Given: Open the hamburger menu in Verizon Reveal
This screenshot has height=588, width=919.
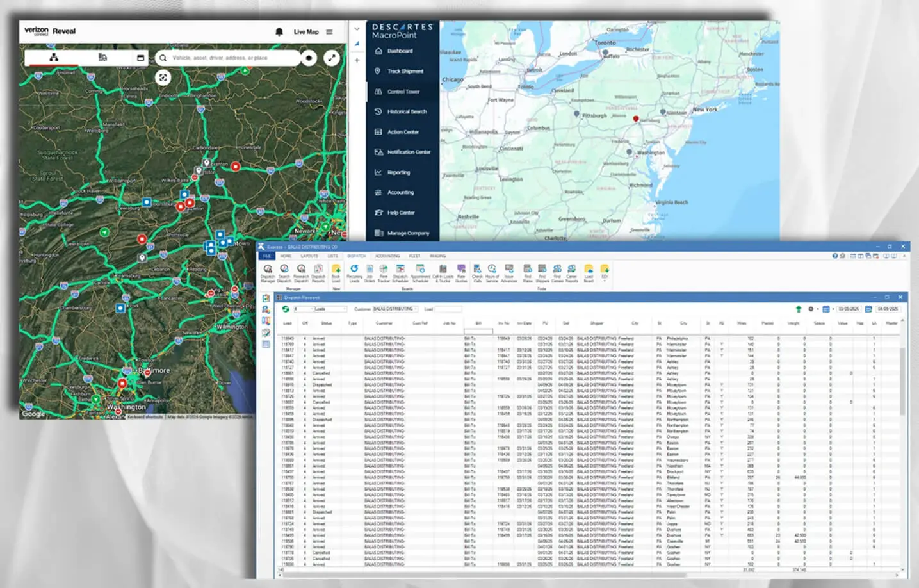Looking at the screenshot, I should tap(329, 31).
